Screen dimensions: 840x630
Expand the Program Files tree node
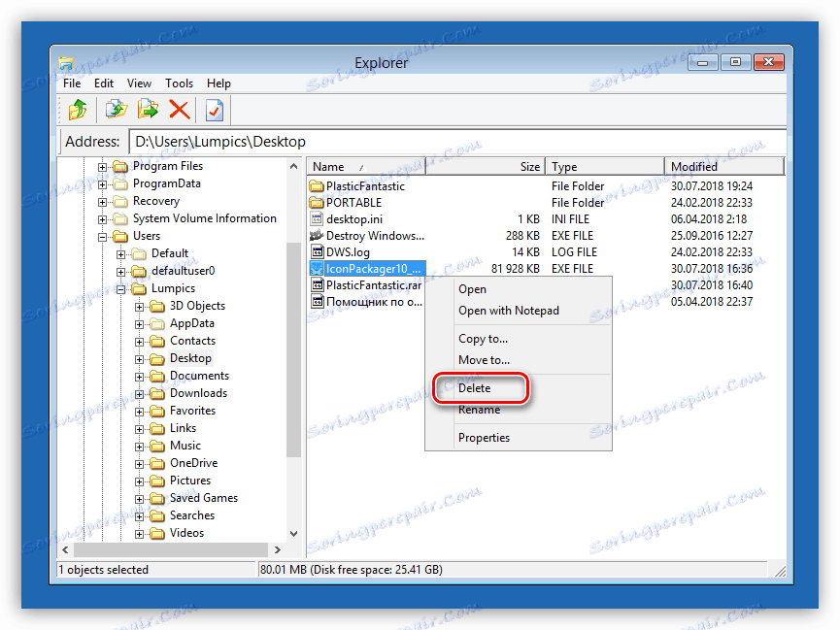pyautogui.click(x=102, y=167)
